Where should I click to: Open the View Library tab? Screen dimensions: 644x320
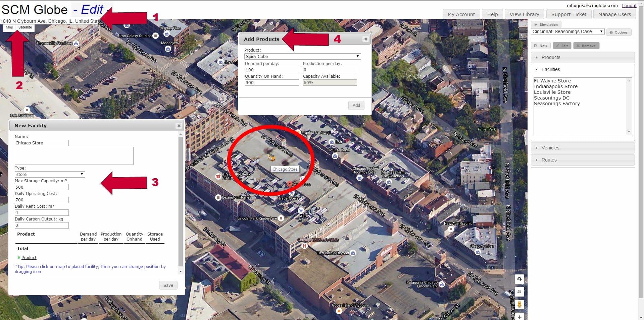[x=524, y=14]
